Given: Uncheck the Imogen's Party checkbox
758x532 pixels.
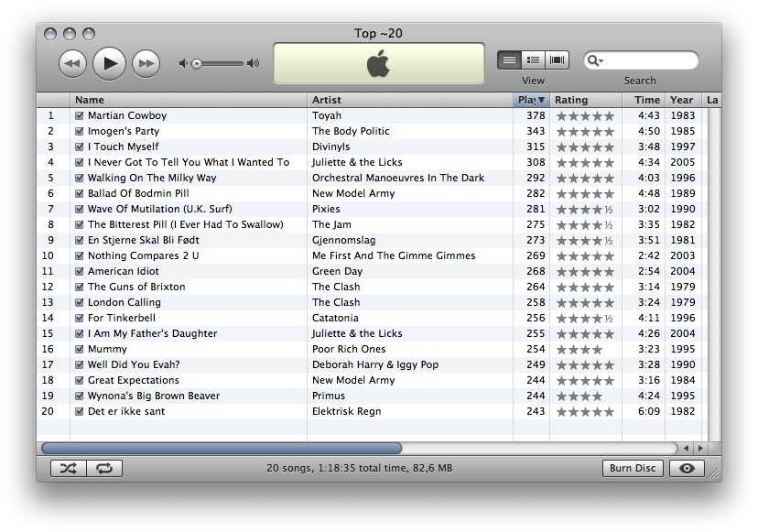Looking at the screenshot, I should coord(80,131).
